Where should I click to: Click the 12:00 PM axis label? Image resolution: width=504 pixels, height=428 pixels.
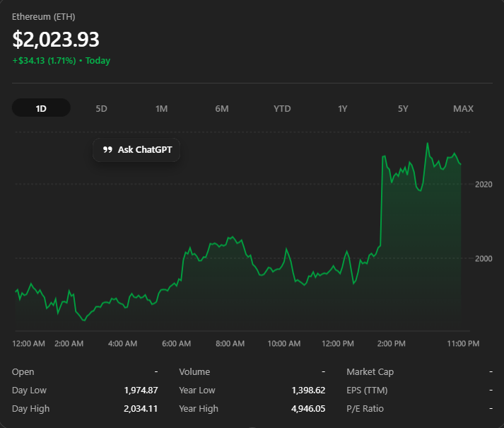(337, 344)
